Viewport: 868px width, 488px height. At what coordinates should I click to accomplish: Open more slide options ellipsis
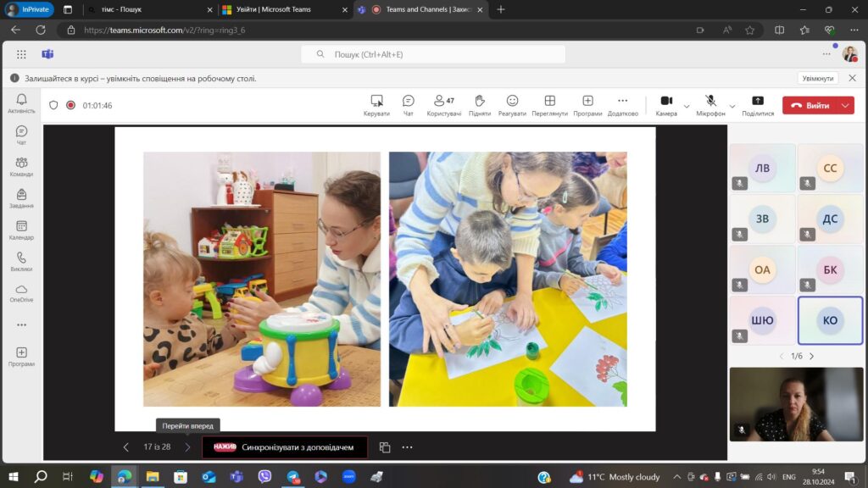pos(408,447)
